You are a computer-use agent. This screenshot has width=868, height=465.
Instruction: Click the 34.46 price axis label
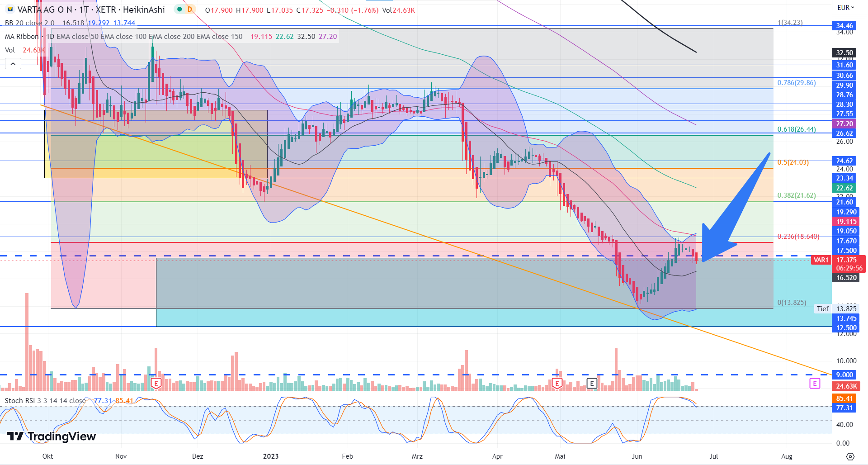(x=844, y=26)
